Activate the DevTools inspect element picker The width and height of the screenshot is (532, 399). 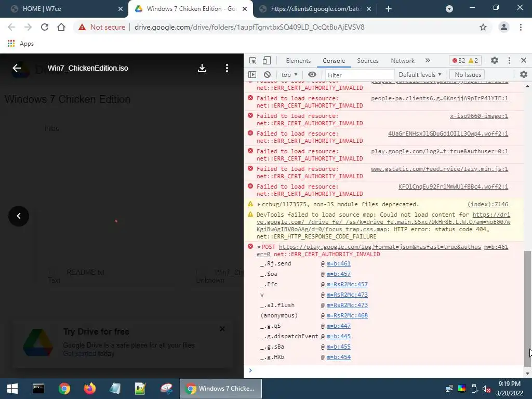(x=252, y=61)
